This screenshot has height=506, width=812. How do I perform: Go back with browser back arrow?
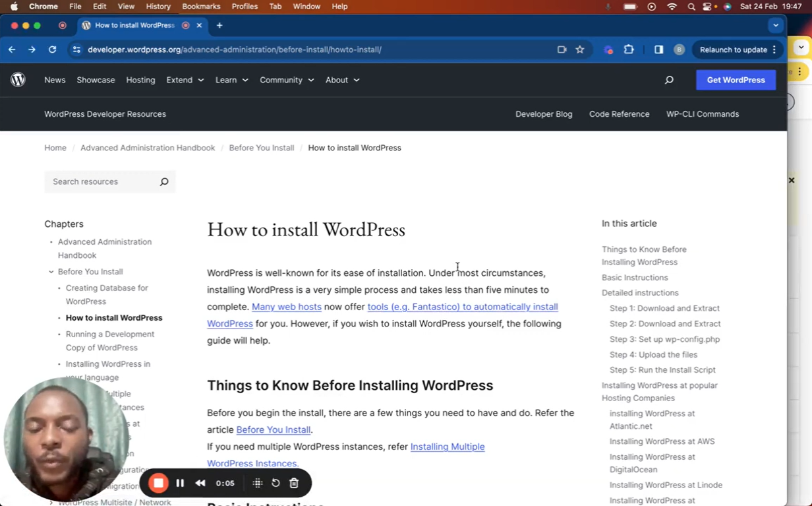(x=12, y=49)
